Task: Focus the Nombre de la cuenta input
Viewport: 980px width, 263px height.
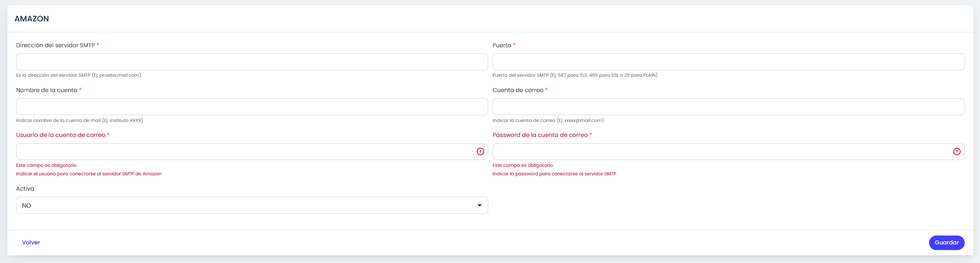Action: [x=252, y=107]
